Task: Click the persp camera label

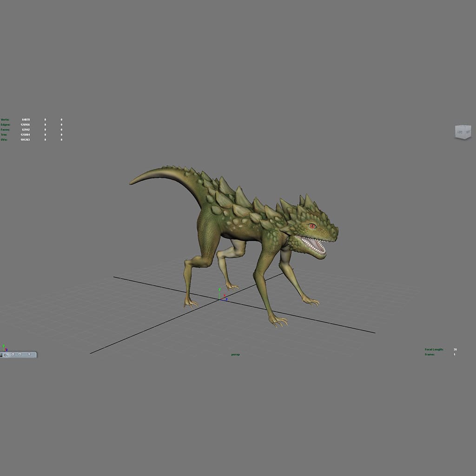Action: 236,355
